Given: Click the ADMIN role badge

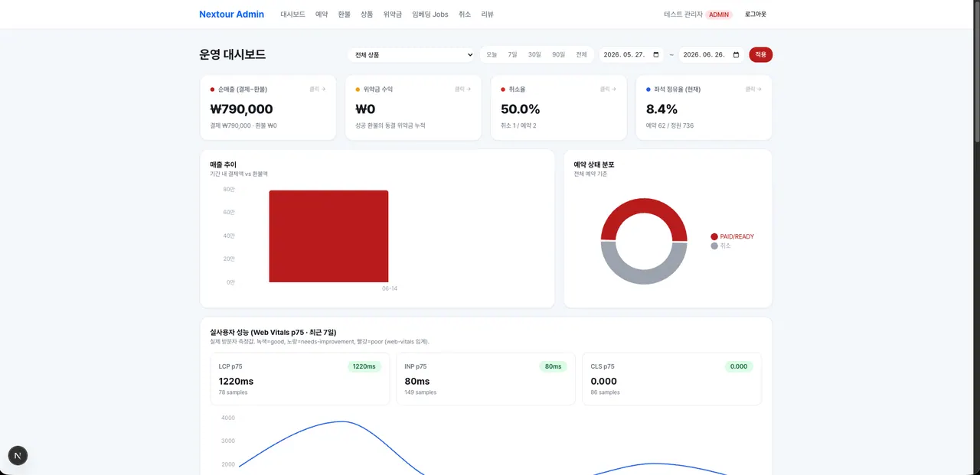Looking at the screenshot, I should (x=719, y=15).
